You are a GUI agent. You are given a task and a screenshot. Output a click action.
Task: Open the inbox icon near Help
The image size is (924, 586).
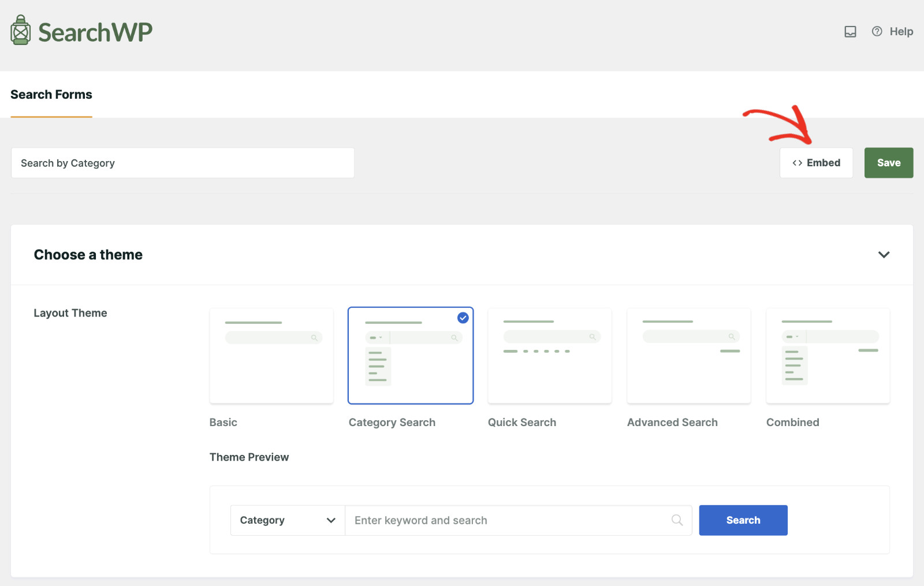pyautogui.click(x=850, y=32)
